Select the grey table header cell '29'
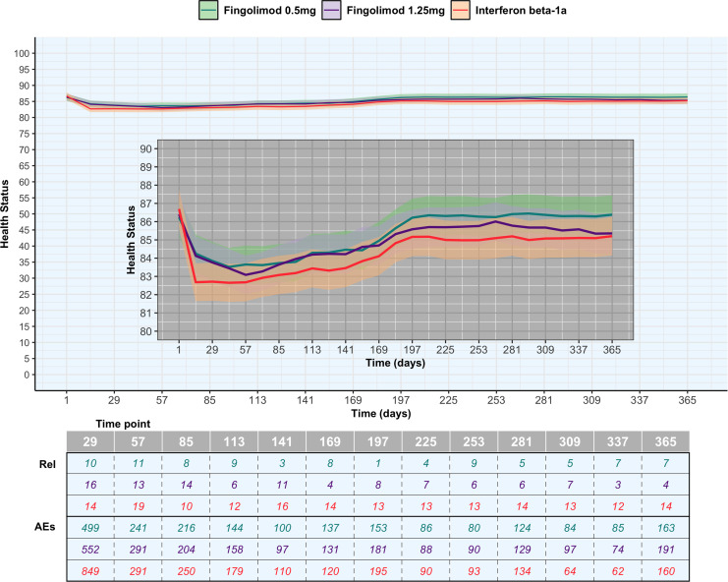Image resolution: width=728 pixels, height=582 pixels. [x=90, y=441]
